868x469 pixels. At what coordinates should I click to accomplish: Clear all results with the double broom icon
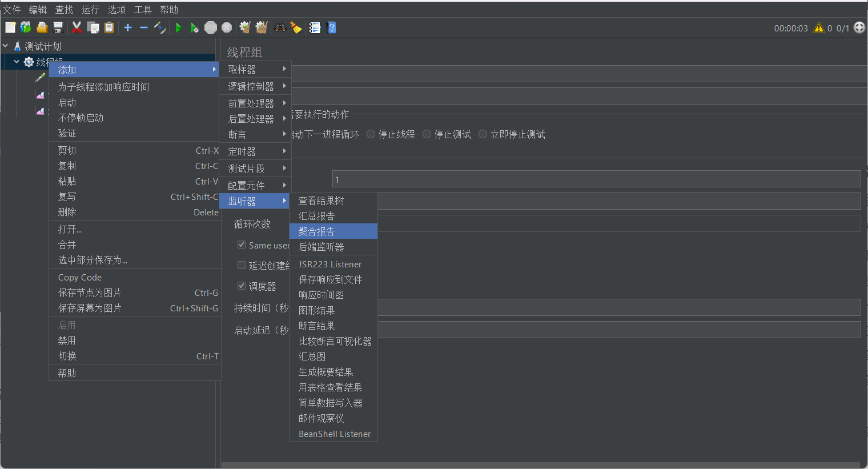point(262,27)
